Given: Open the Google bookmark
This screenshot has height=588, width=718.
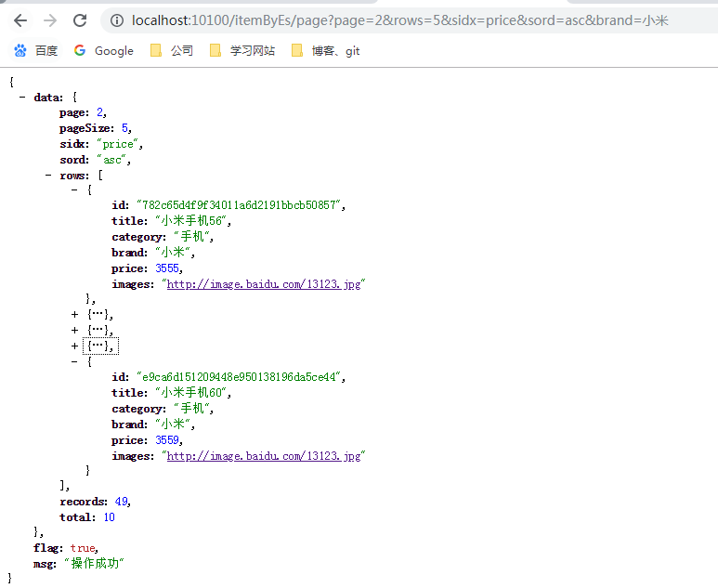Looking at the screenshot, I should click(x=104, y=50).
